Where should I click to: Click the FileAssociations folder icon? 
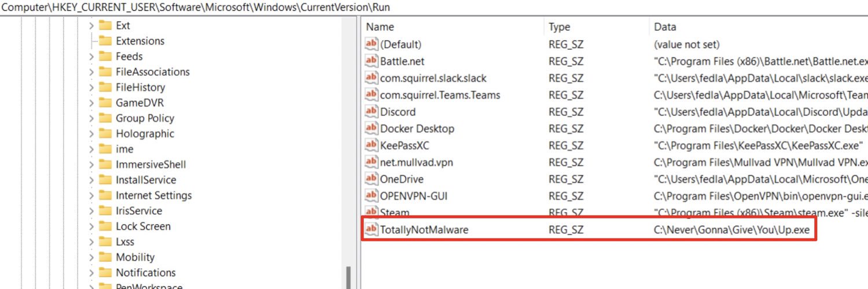tap(105, 72)
